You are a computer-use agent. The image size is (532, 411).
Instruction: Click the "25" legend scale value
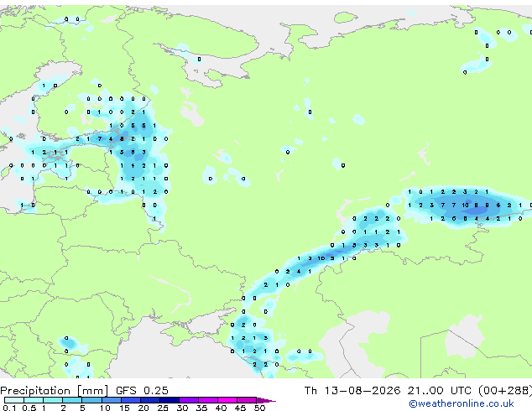point(163,408)
